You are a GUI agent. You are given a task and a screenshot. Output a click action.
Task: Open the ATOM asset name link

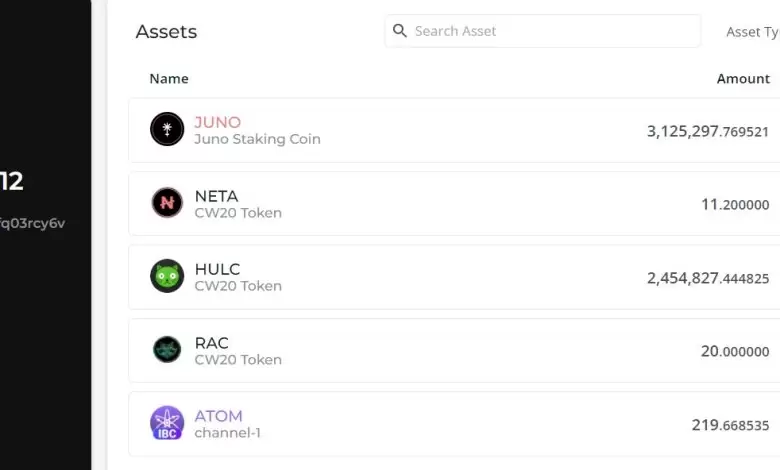click(218, 416)
